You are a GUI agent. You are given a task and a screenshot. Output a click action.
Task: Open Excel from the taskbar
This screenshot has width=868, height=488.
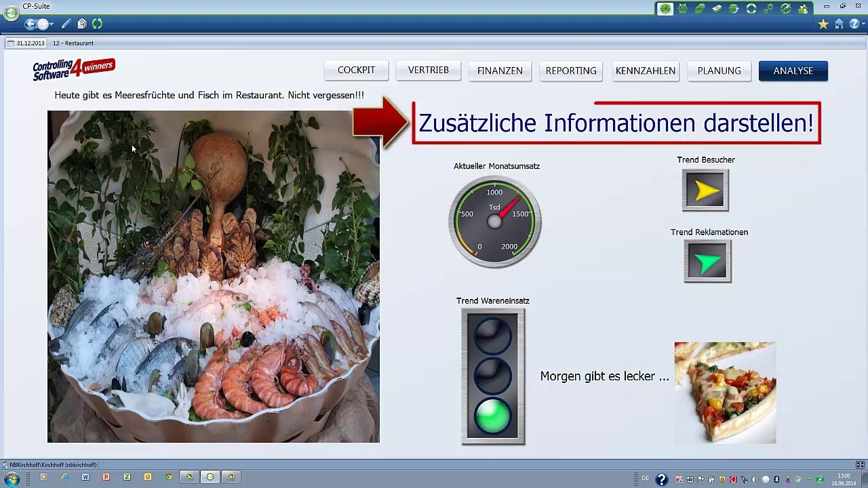click(127, 477)
